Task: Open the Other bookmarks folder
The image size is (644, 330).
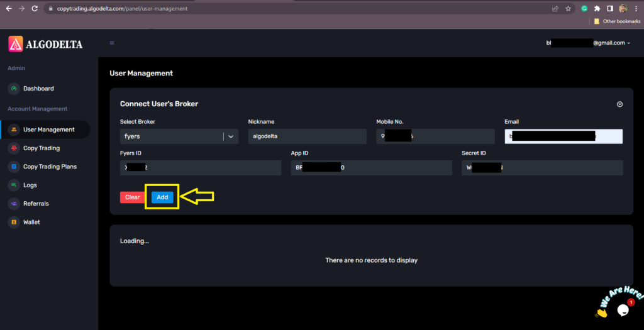Action: click(x=618, y=21)
